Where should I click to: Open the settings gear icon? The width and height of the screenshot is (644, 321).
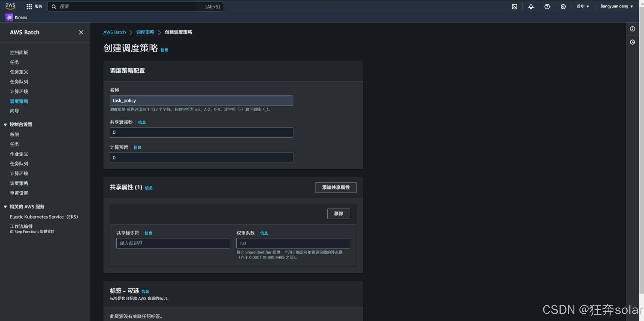(563, 6)
